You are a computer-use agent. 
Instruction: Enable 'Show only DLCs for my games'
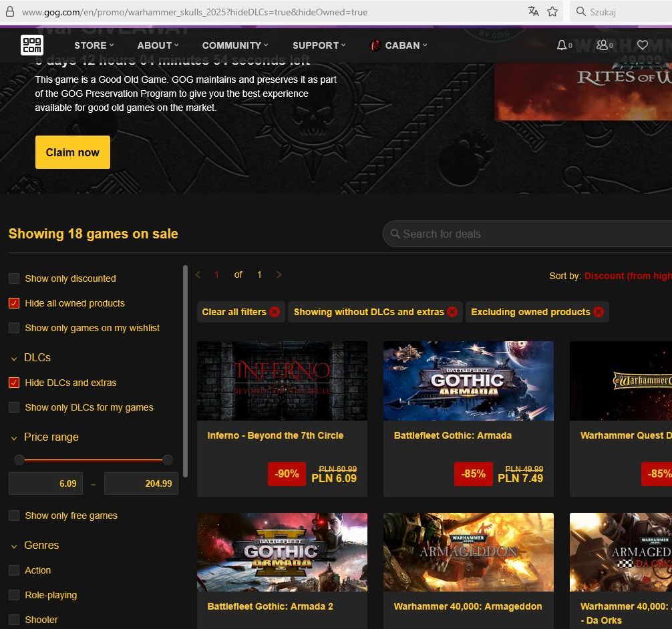(14, 407)
